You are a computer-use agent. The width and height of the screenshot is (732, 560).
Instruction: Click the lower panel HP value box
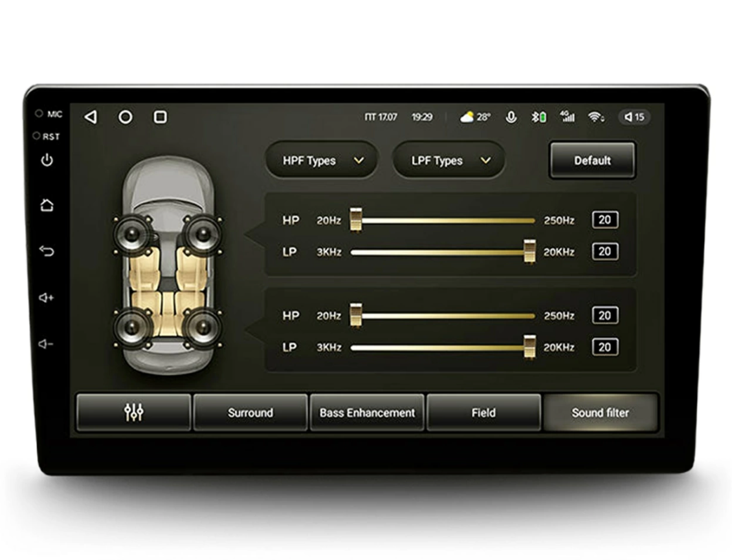coord(605,315)
